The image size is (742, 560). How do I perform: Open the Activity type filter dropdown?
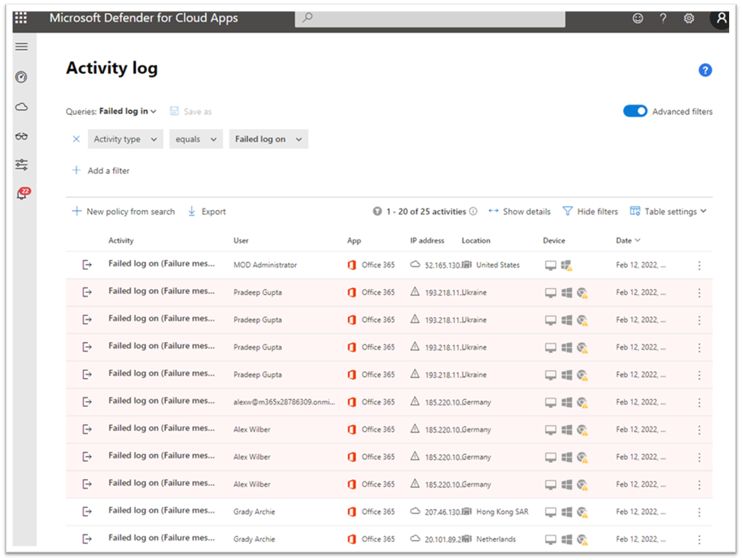tap(125, 139)
